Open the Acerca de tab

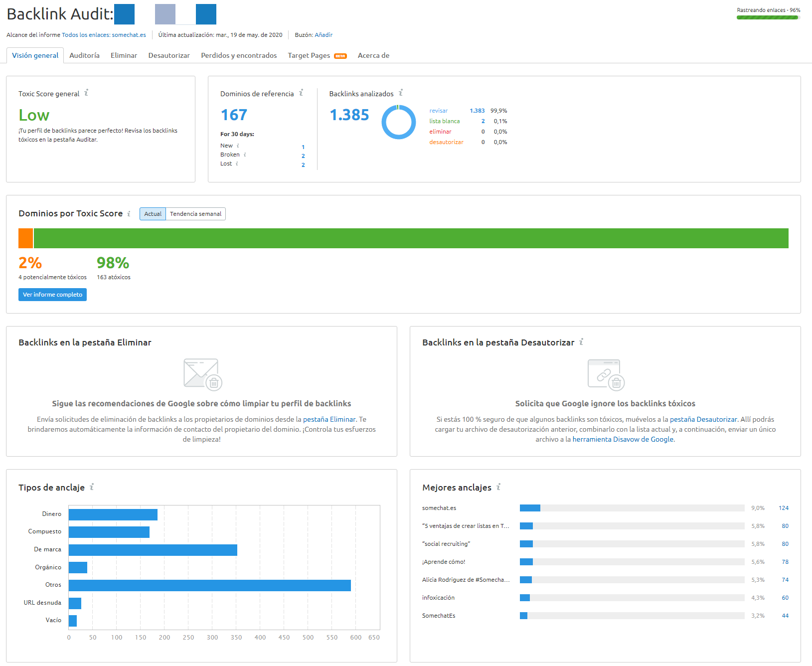click(x=374, y=55)
